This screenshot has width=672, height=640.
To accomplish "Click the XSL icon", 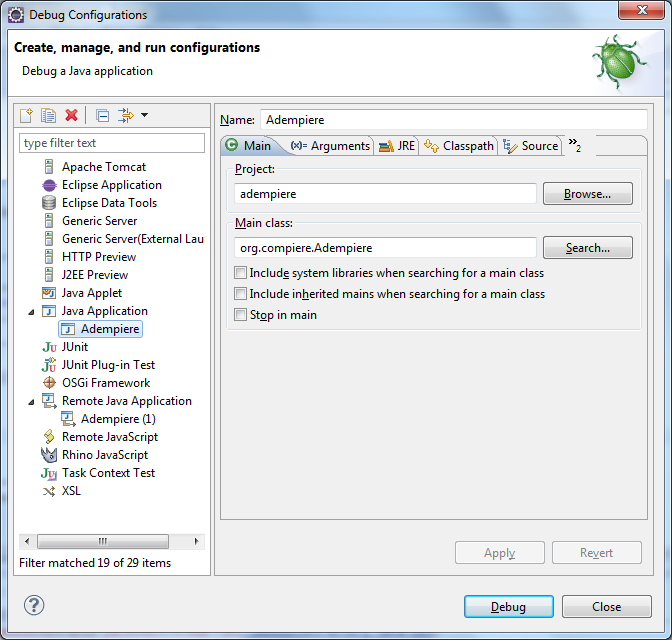I will pos(49,491).
